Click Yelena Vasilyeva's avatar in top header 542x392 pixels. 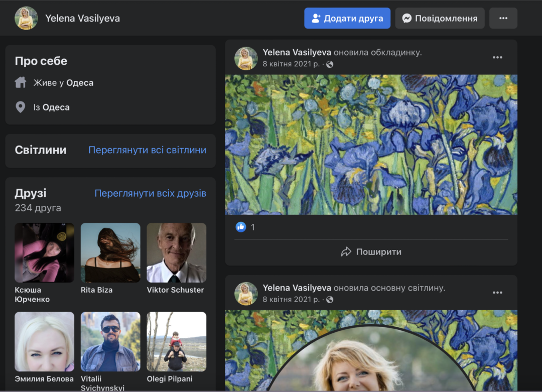(x=26, y=19)
